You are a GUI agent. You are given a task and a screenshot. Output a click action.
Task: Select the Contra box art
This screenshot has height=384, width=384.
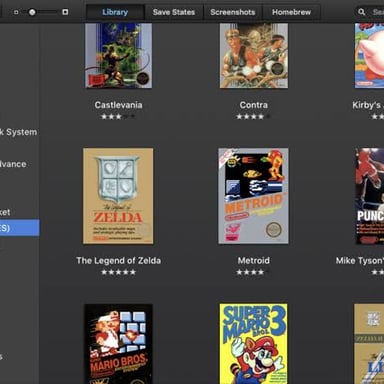coord(254,56)
